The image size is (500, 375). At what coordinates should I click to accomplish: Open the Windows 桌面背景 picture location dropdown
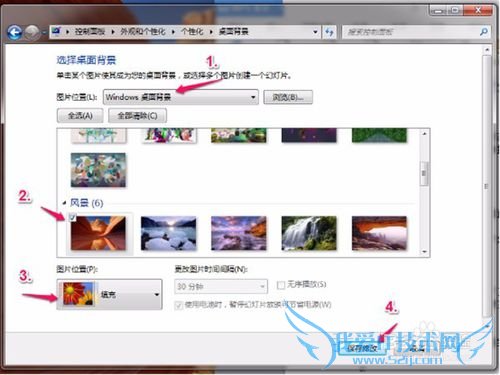click(x=181, y=97)
